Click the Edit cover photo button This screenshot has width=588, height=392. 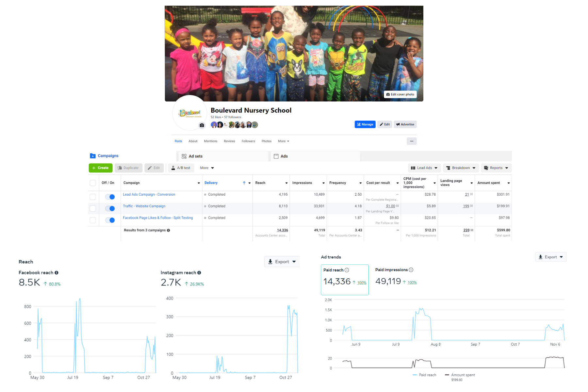tap(400, 94)
